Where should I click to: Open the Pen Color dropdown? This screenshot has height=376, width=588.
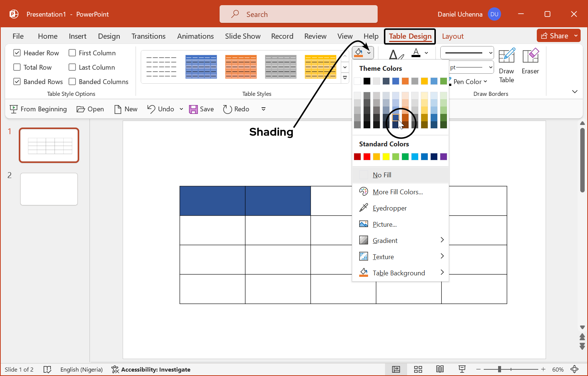point(470,82)
